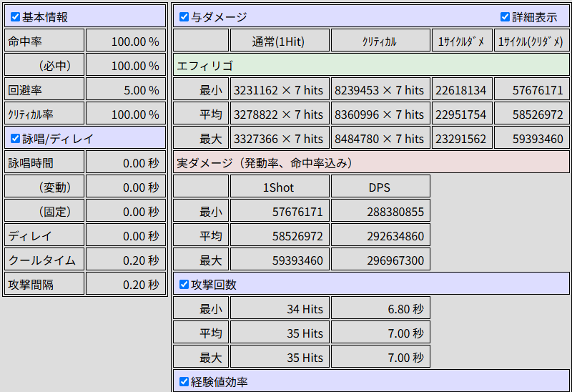Screen dimensions: 572x392
Task: Select the 1サイクルダメ column header
Action: (461, 41)
